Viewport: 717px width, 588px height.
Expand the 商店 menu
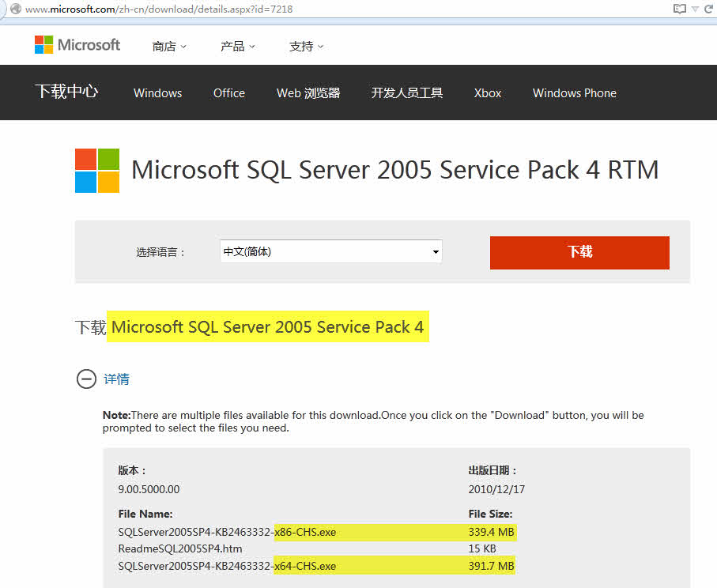click(x=169, y=47)
